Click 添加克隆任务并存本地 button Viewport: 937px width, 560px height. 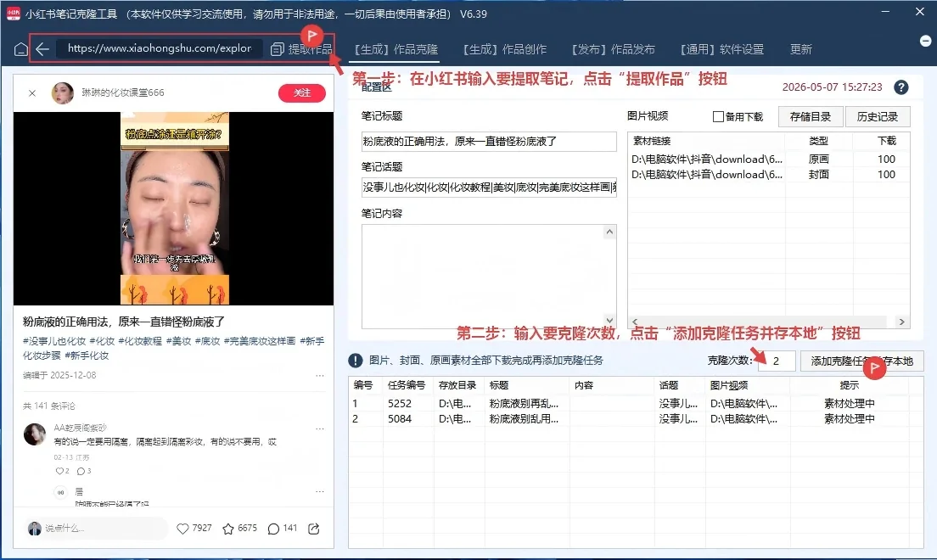point(861,361)
